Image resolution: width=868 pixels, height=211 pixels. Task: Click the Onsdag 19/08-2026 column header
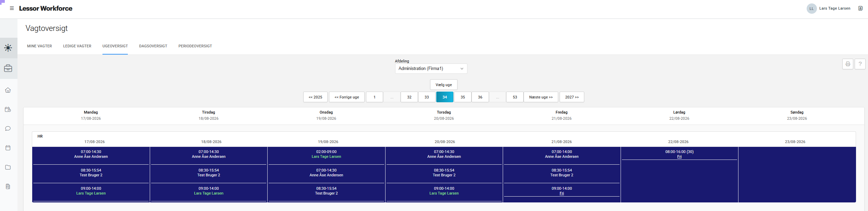pos(326,115)
